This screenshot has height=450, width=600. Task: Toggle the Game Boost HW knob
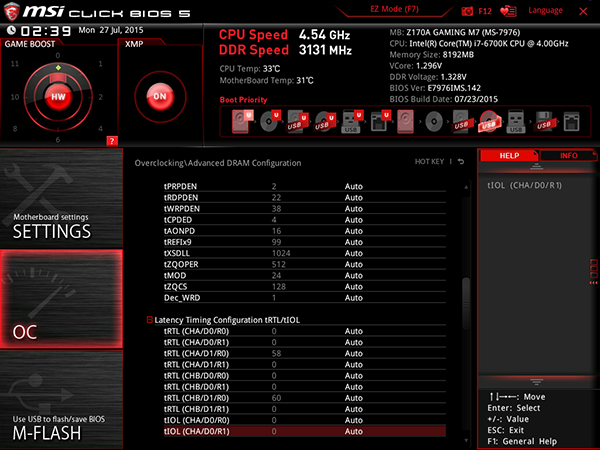(x=58, y=97)
